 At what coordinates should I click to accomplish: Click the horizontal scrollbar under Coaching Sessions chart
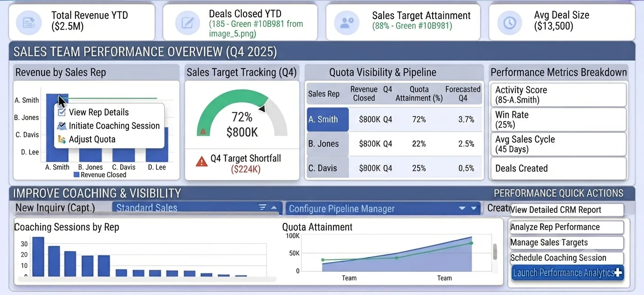click(146, 279)
